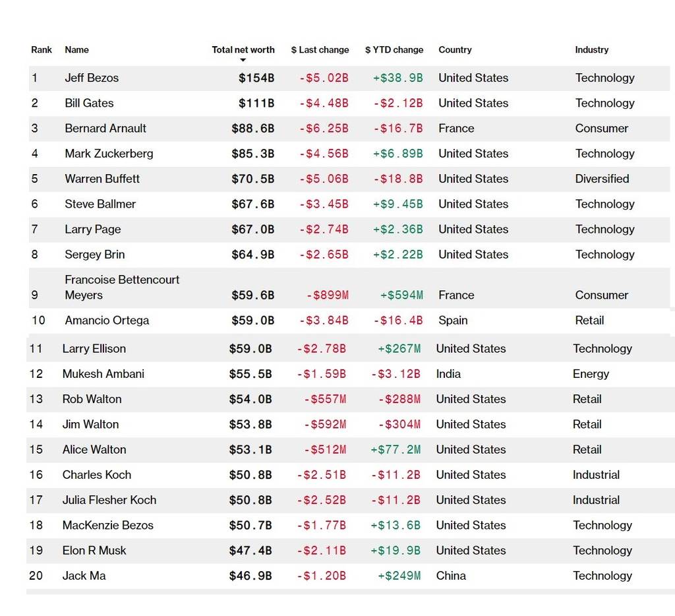Select Jack Ma at rank 20

(x=84, y=576)
